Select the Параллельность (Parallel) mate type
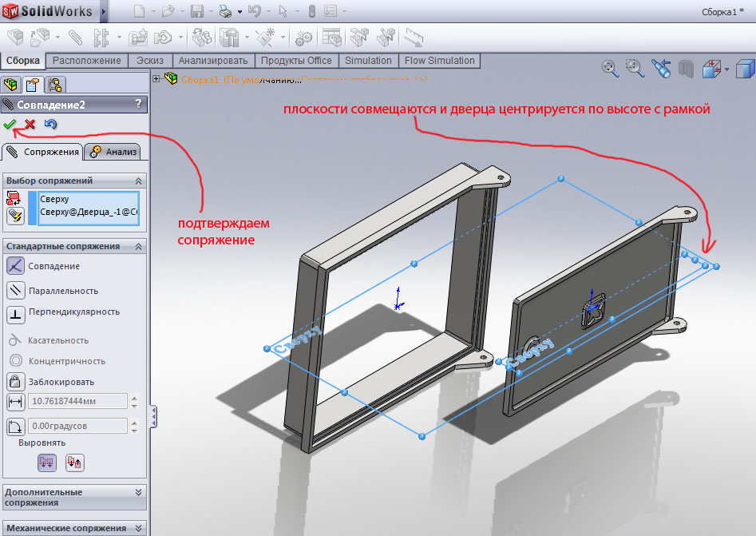This screenshot has width=756, height=536. [x=15, y=291]
